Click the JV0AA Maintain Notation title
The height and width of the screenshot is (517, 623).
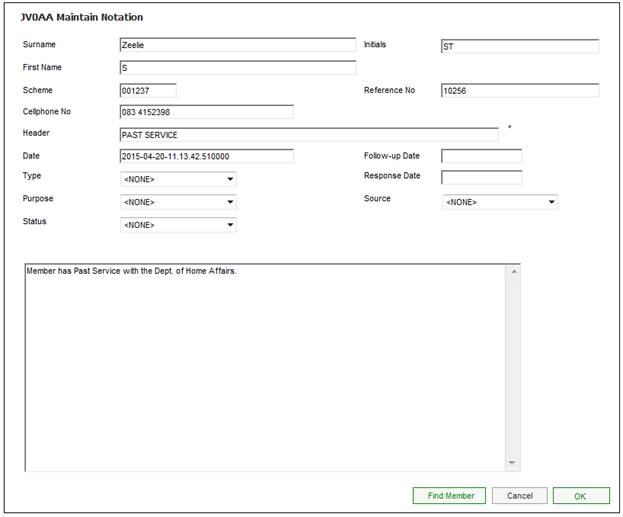coord(81,17)
